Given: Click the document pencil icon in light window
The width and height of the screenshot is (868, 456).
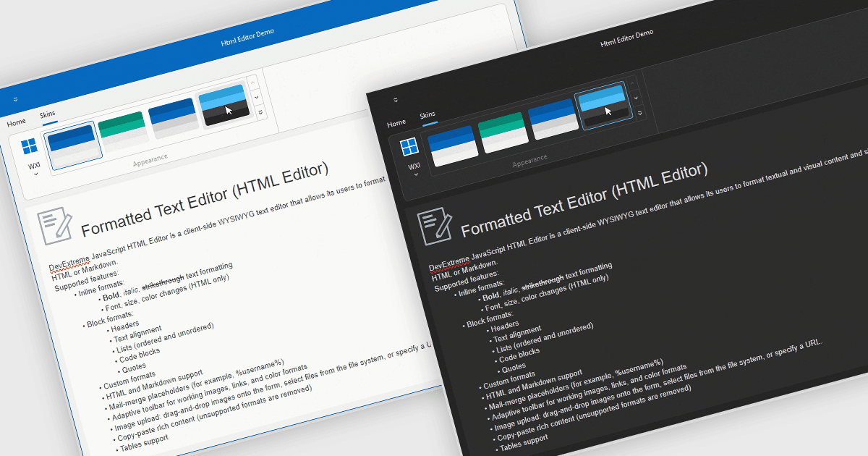Looking at the screenshot, I should coord(55,227).
